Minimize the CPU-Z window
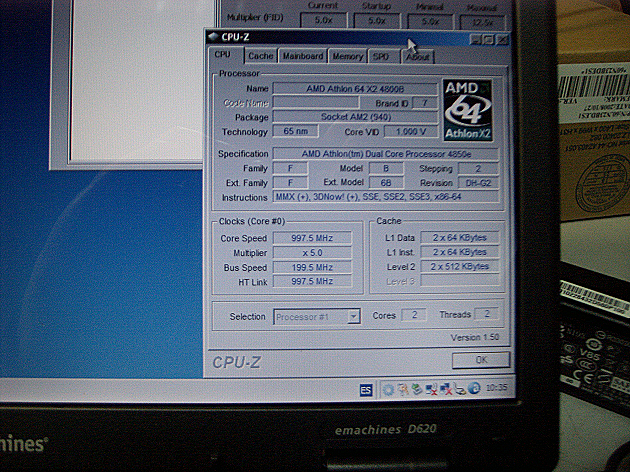The width and height of the screenshot is (630, 472). 475,39
